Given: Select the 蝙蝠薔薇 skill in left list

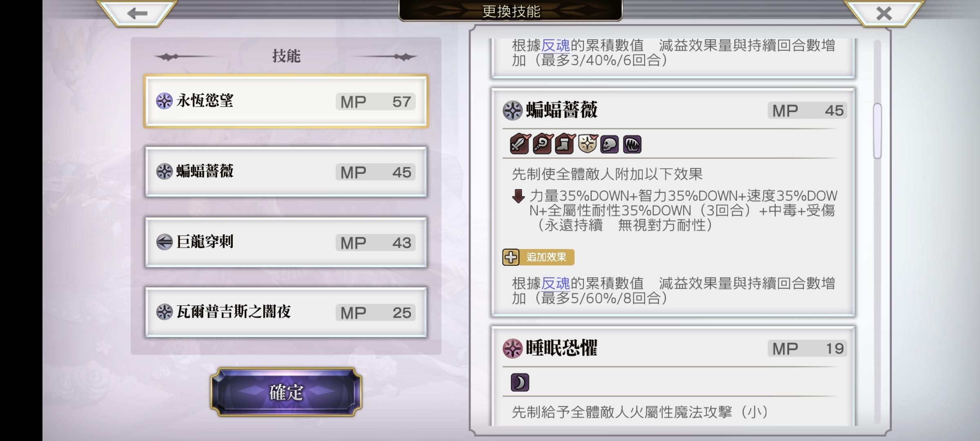Looking at the screenshot, I should pos(286,171).
